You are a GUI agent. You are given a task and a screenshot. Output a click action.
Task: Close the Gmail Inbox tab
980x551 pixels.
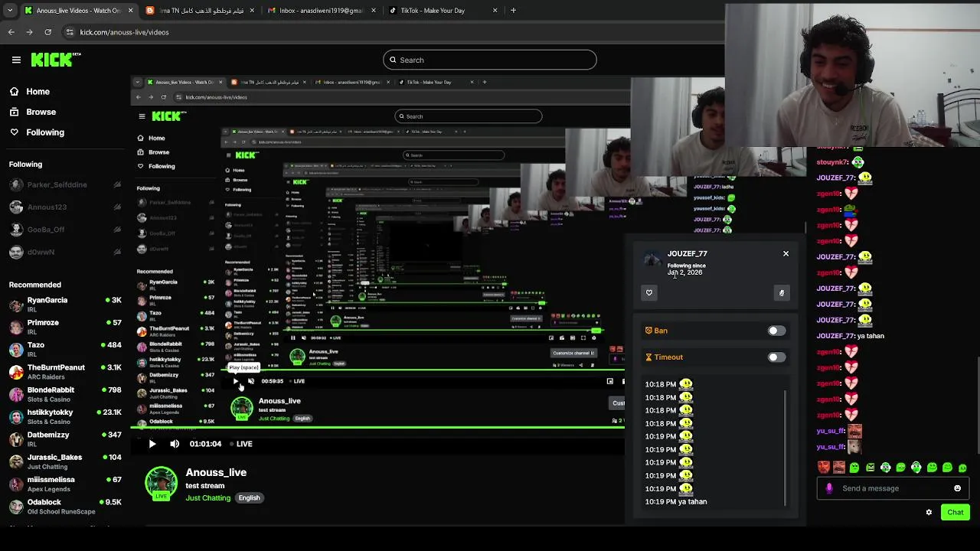[374, 11]
